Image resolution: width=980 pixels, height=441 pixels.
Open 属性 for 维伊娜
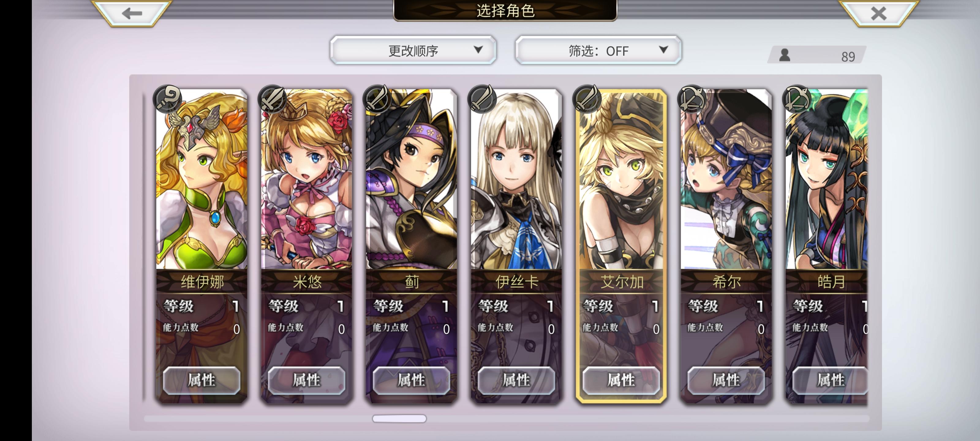click(202, 380)
